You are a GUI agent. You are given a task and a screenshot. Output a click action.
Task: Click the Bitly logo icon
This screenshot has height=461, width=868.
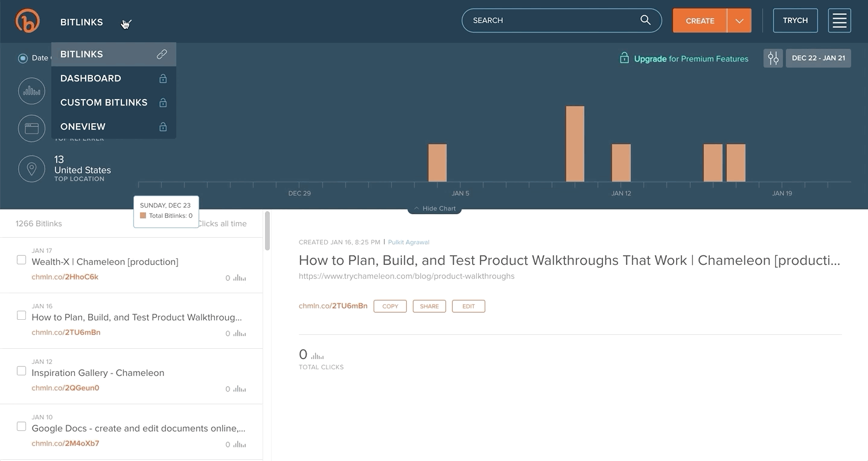[x=27, y=21]
